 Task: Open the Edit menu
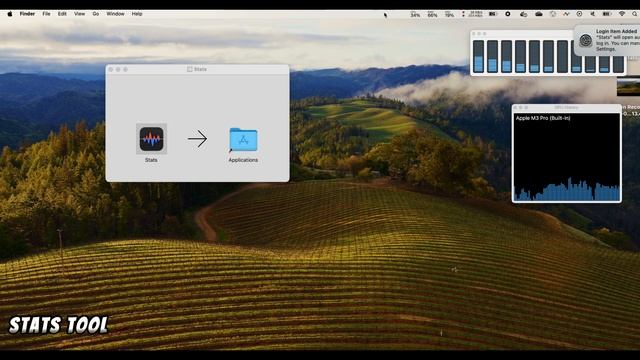click(62, 14)
